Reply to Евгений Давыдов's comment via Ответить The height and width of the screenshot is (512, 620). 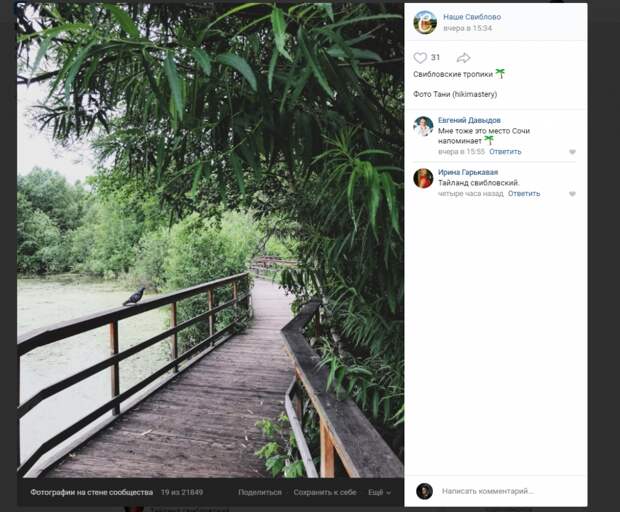[505, 152]
